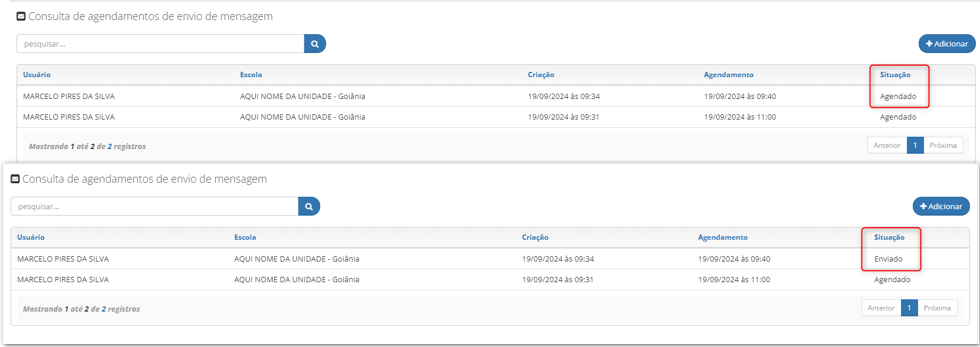Open the lower table row with Enviado status
Viewport: 980px width, 347px height.
click(x=490, y=259)
